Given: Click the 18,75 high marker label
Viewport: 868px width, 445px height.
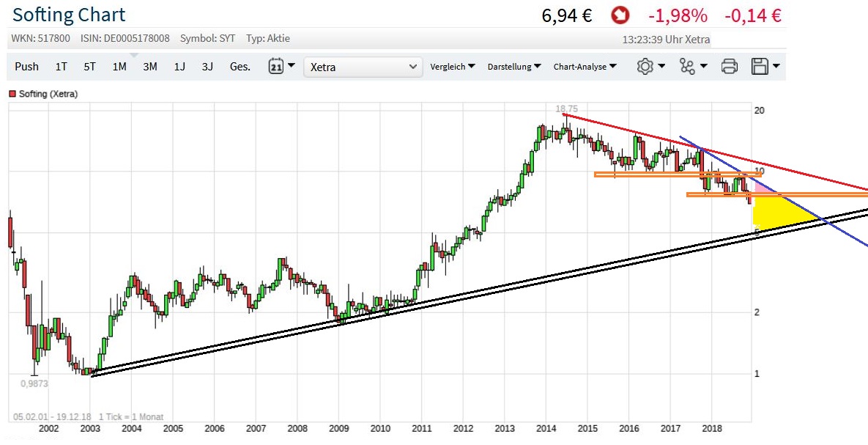Looking at the screenshot, I should pos(567,109).
